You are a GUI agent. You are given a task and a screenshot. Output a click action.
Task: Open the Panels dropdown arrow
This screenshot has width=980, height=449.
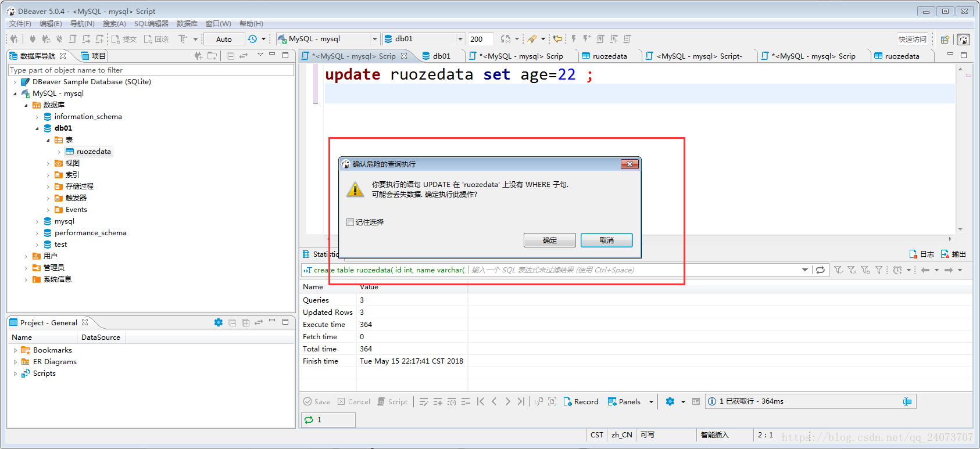click(x=651, y=402)
